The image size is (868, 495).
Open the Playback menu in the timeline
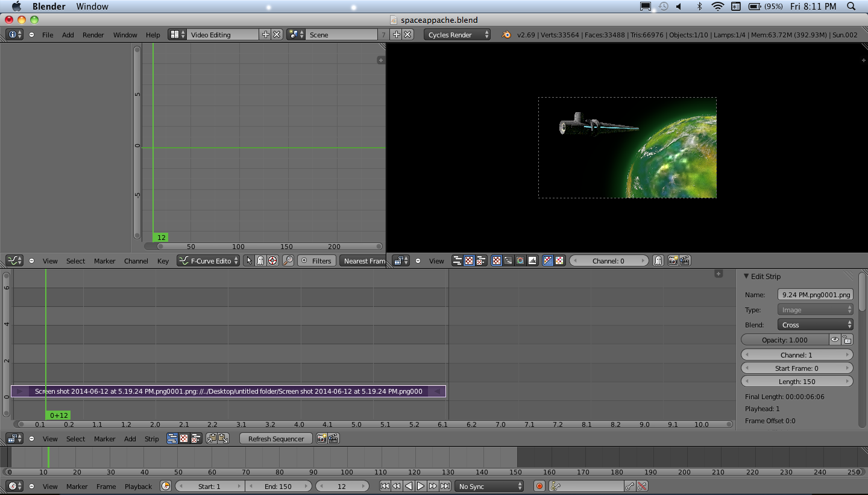[x=139, y=487]
